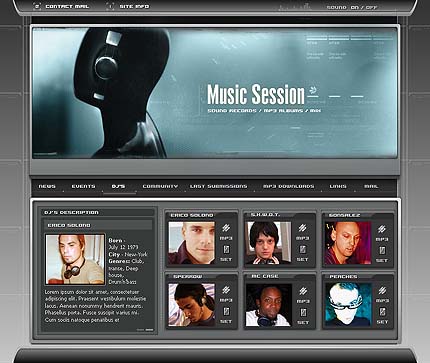Click the Site Info icon in top bar

(111, 6)
